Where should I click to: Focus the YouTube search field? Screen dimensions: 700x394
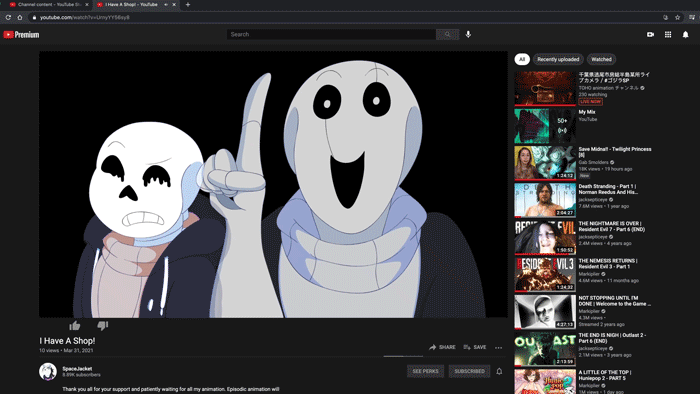(x=331, y=34)
